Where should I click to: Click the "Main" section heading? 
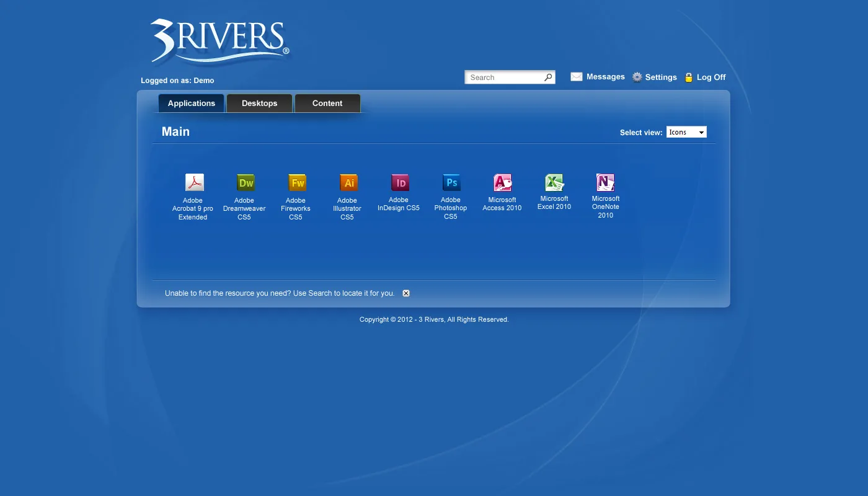175,131
